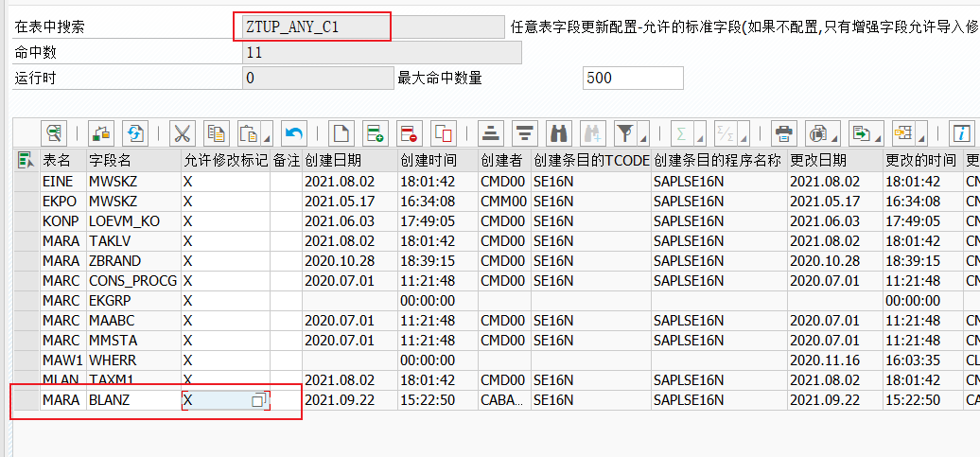The image size is (980, 457).
Task: Click creation date 2020.10.28 cell
Action: click(x=349, y=261)
